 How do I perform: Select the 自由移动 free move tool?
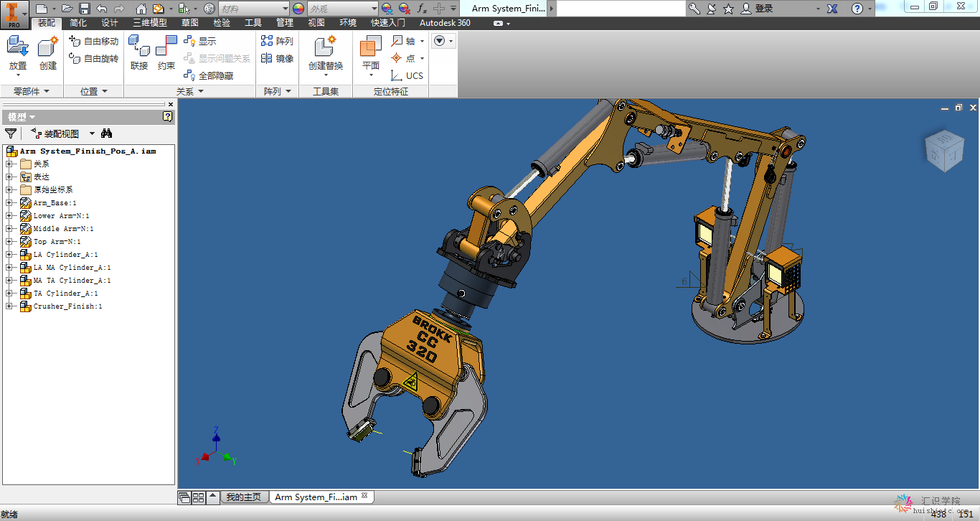click(x=93, y=42)
